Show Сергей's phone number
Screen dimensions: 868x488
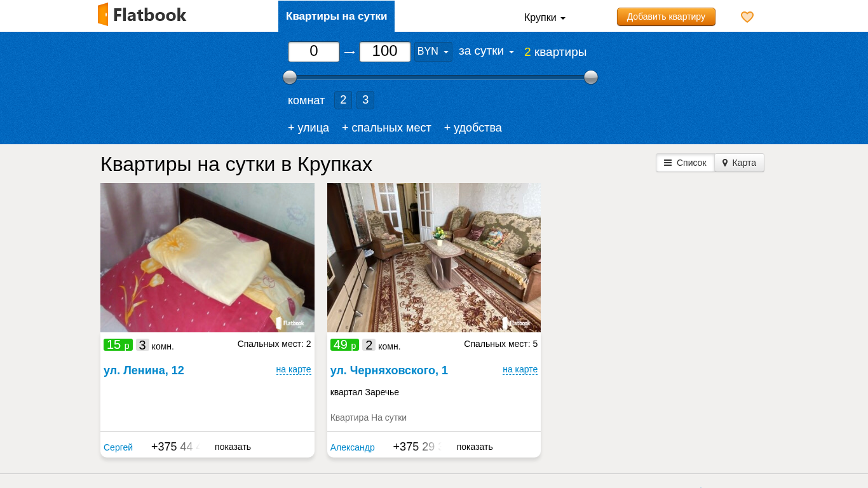233,447
